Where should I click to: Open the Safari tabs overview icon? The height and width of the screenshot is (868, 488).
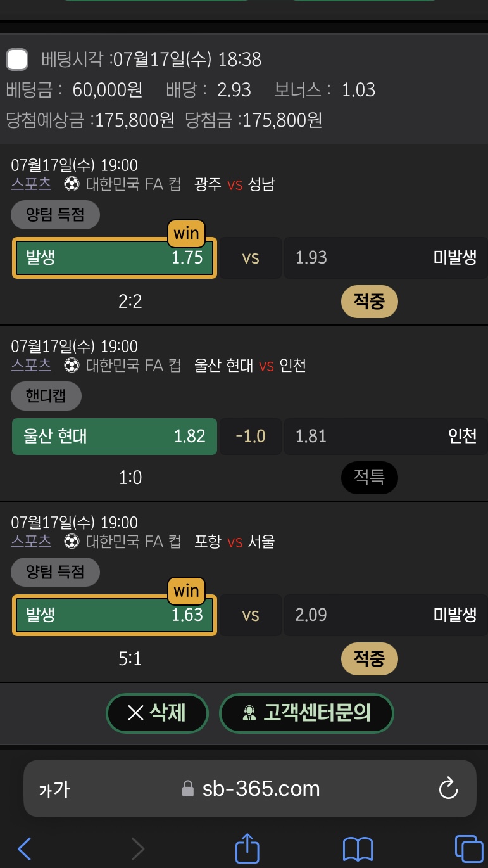coord(468,848)
